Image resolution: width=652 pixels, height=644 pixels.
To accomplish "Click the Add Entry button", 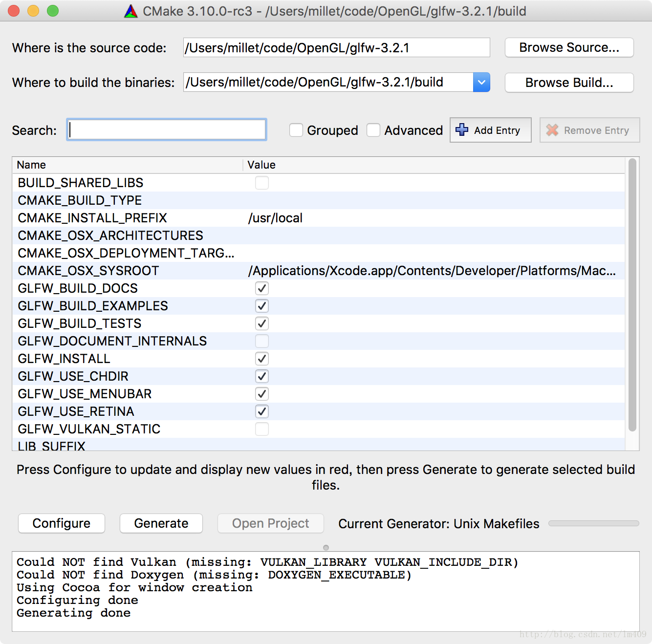I will point(490,130).
